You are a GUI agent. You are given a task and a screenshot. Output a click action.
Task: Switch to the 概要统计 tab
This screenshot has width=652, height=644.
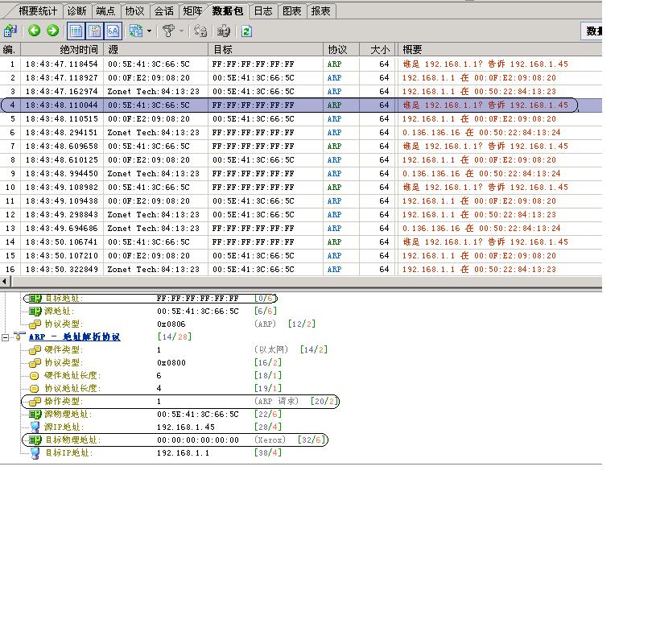coord(38,10)
